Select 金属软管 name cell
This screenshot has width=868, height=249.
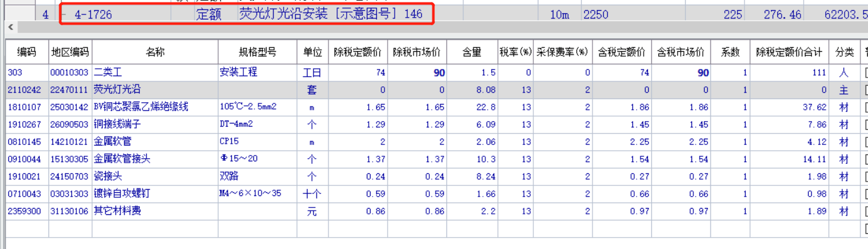click(x=154, y=142)
